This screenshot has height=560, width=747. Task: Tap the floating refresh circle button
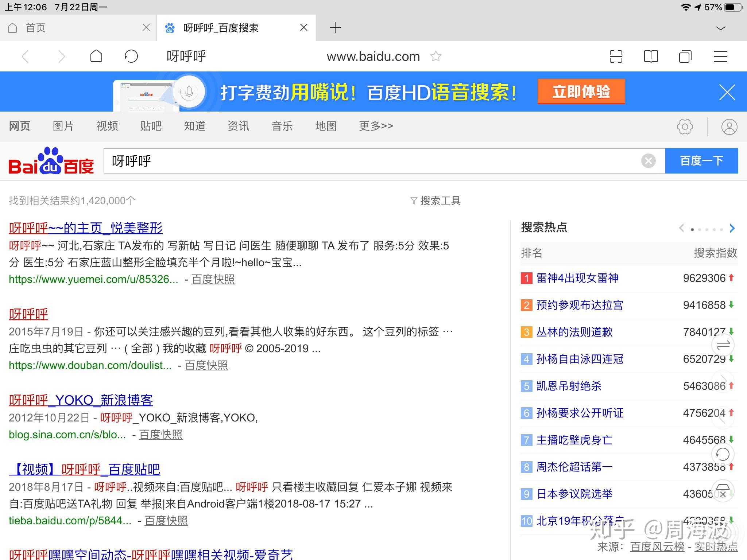pos(723,454)
